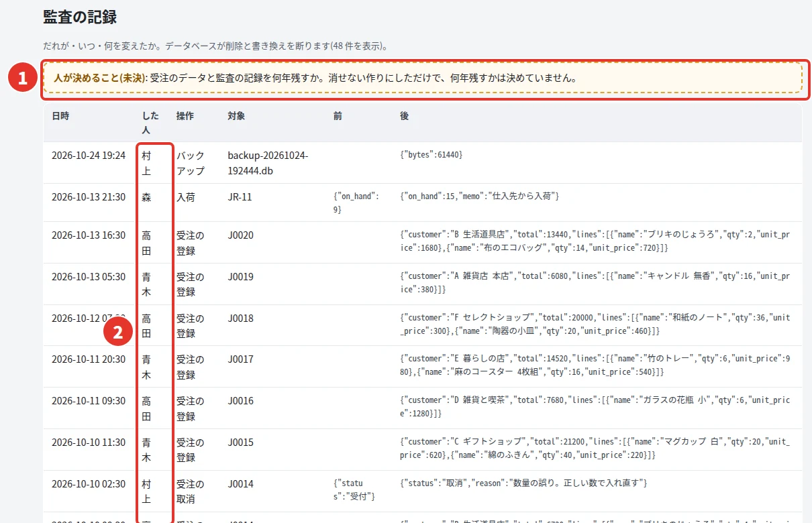Image resolution: width=812 pixels, height=523 pixels.
Task: Click the before value {"status":"受付"}
Action: pyautogui.click(x=354, y=490)
